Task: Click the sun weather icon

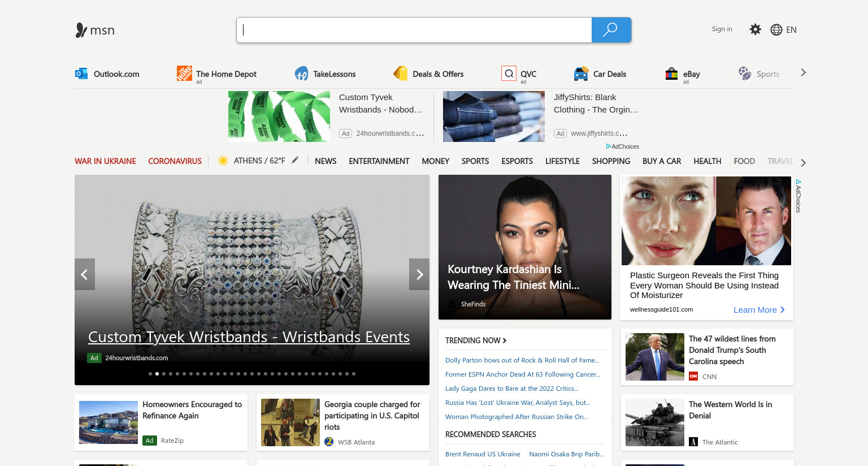Action: pyautogui.click(x=223, y=161)
